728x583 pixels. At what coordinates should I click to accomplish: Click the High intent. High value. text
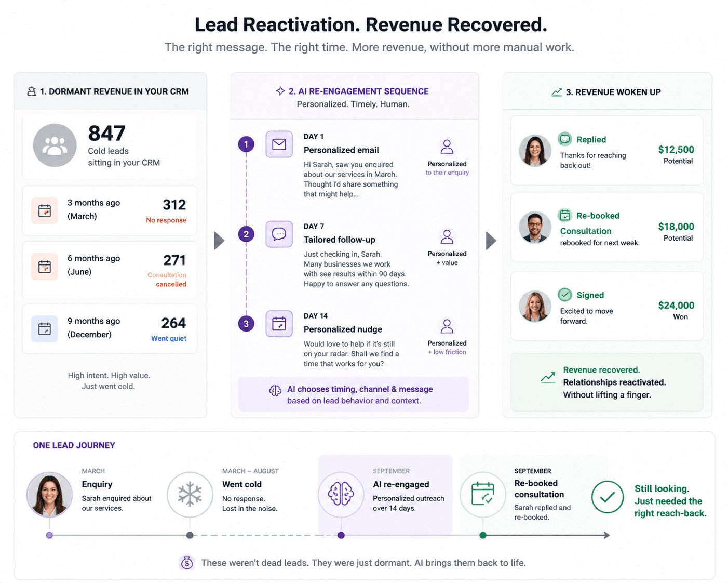tap(109, 375)
